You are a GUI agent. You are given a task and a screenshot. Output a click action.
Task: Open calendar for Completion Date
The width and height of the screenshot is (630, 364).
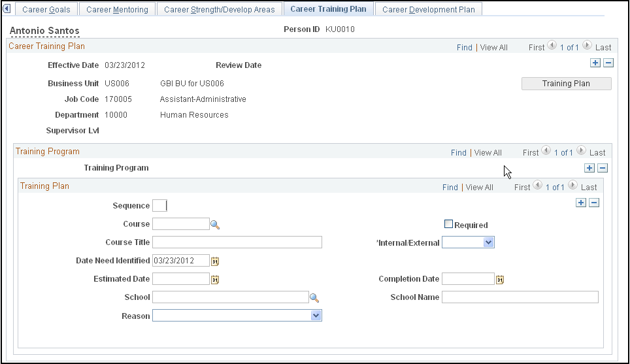(x=500, y=280)
